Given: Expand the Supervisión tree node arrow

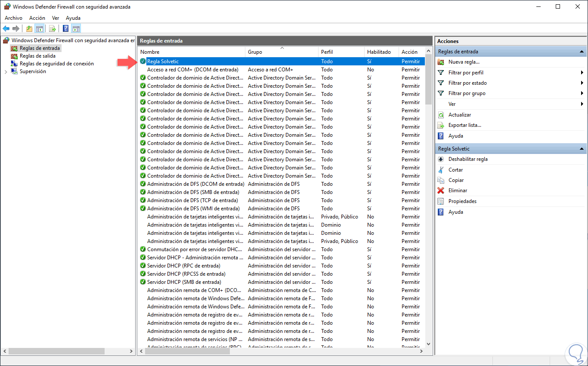Looking at the screenshot, I should [6, 72].
